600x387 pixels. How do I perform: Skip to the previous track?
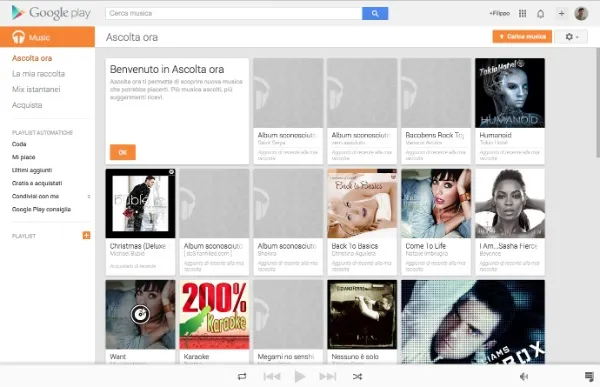(272, 376)
